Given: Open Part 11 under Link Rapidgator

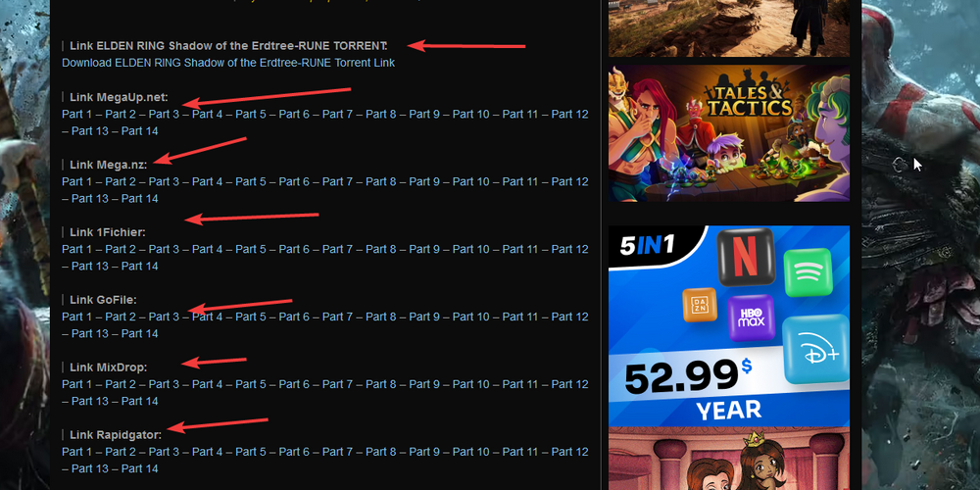Looking at the screenshot, I should tap(520, 452).
